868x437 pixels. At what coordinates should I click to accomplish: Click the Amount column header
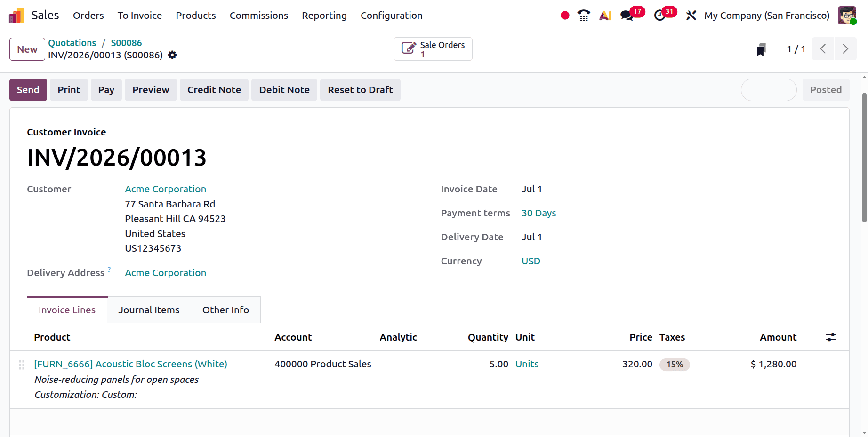click(x=778, y=337)
